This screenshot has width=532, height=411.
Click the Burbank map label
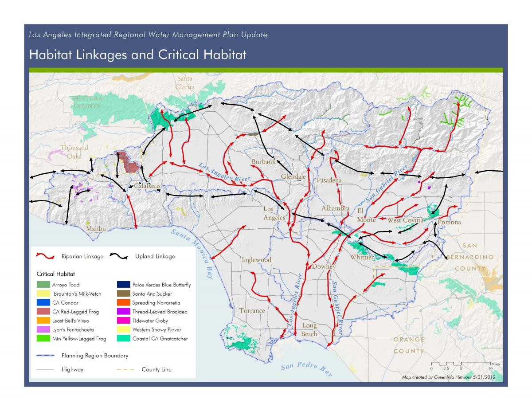(264, 162)
